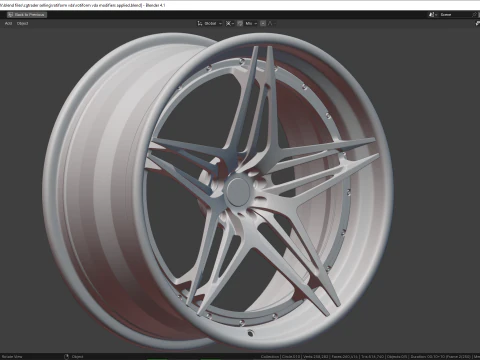Open the pivot point dropdown
Screen dimensions: 480x360
pos(230,23)
